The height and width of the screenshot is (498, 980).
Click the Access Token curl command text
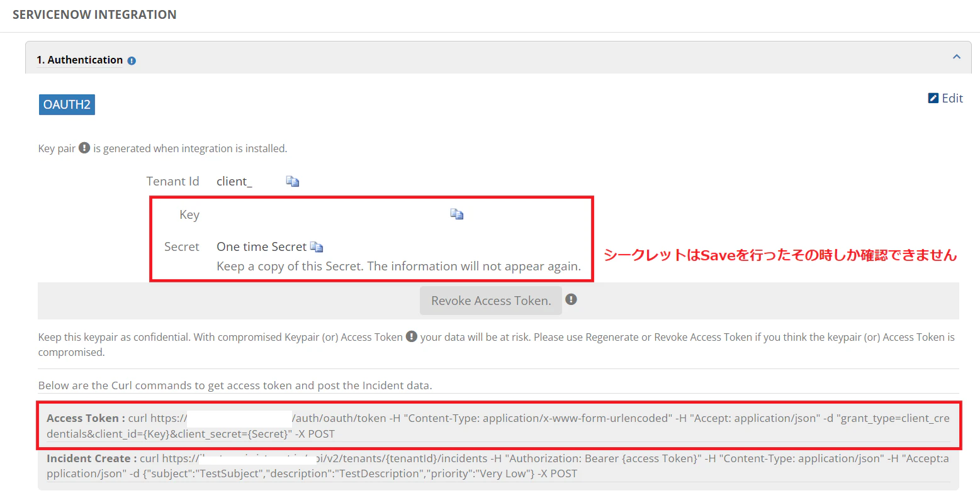coord(498,426)
